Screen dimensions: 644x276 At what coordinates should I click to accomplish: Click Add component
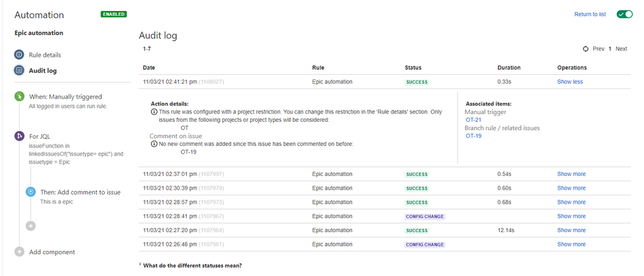(52, 252)
